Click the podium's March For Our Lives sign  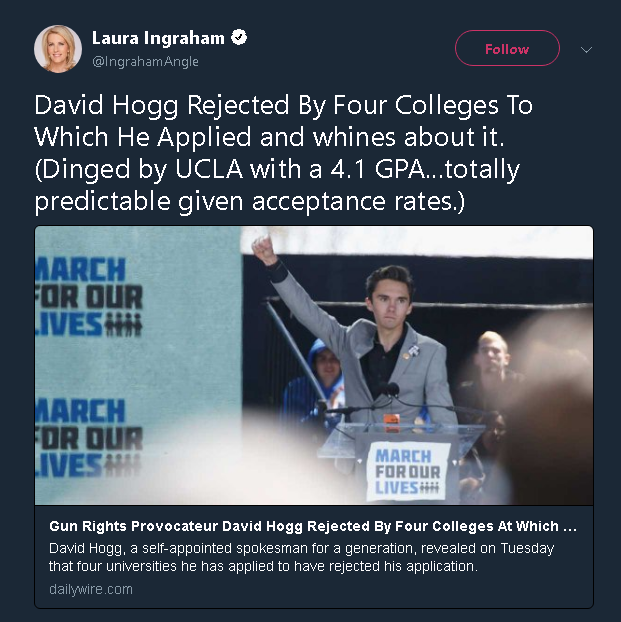click(x=406, y=471)
